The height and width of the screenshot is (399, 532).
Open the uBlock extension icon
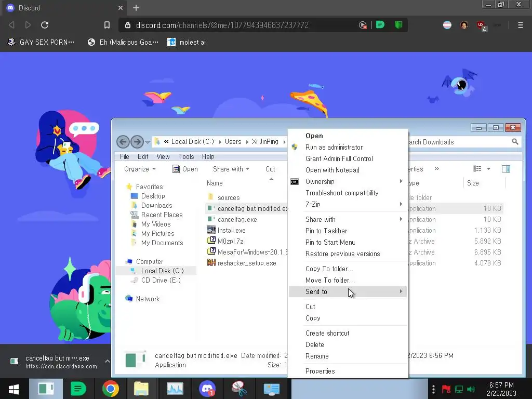pyautogui.click(x=481, y=25)
